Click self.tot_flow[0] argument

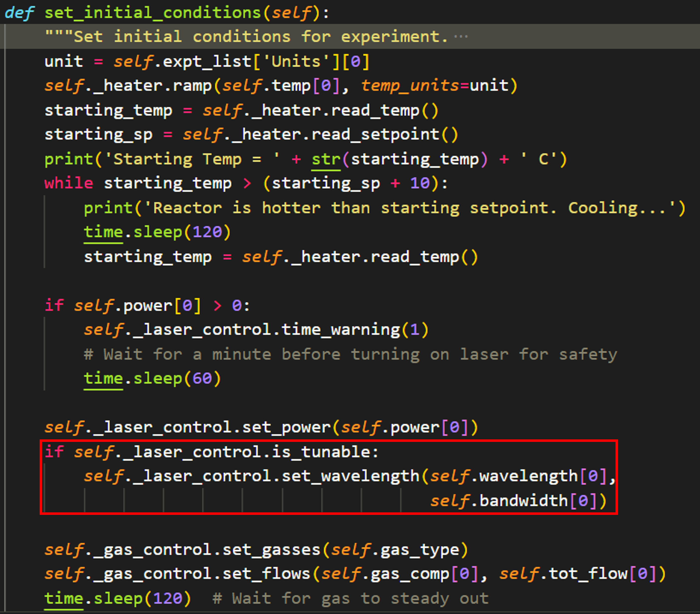pos(578,574)
